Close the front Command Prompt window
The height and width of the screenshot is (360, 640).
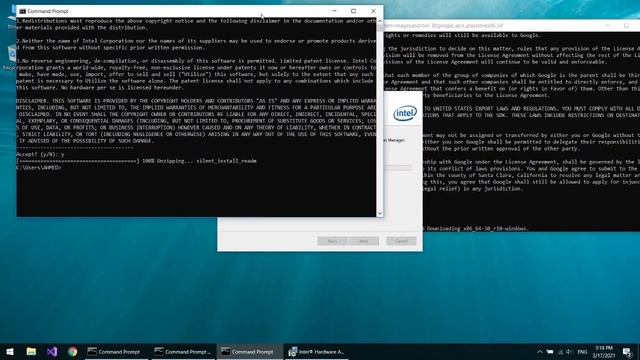[373, 11]
